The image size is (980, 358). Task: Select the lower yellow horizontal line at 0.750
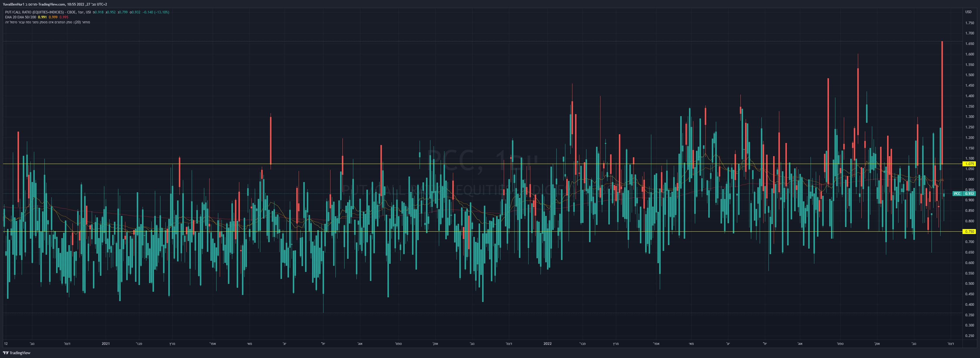(x=482, y=231)
